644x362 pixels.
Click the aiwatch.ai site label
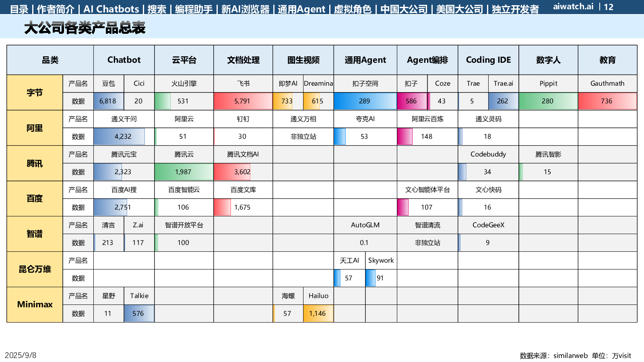tap(573, 6)
